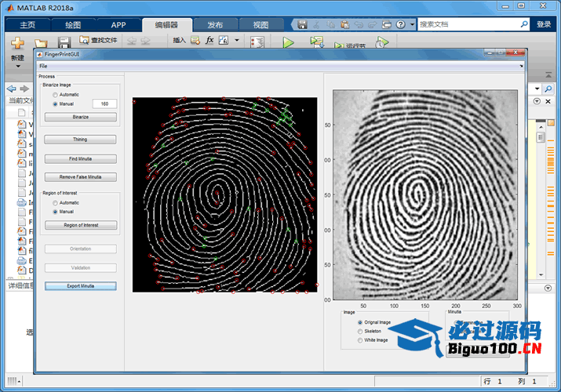Select Automatic under Binarize Image
Image resolution: width=561 pixels, height=392 pixels.
coord(55,95)
